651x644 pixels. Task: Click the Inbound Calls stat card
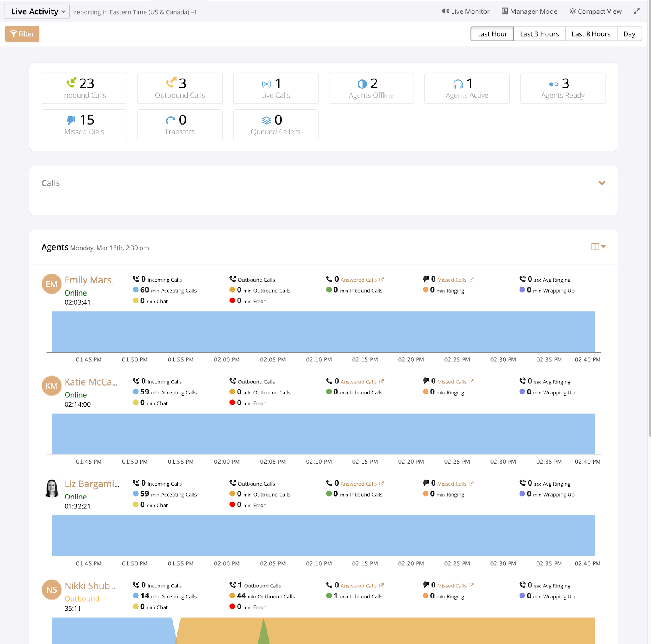84,88
